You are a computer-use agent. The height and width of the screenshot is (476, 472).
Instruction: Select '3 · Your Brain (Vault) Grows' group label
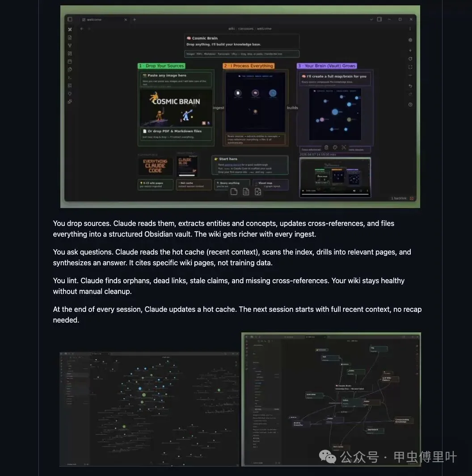pos(327,66)
